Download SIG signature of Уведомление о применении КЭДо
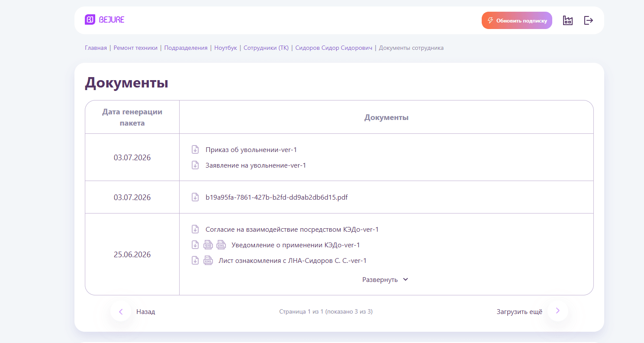Image resolution: width=644 pixels, height=343 pixels. pyautogui.click(x=208, y=245)
